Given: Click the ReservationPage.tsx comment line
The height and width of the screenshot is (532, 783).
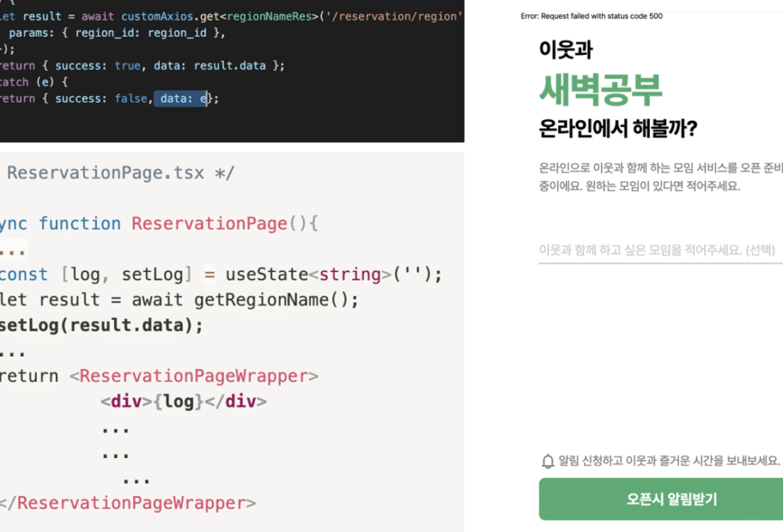Looking at the screenshot, I should [119, 173].
